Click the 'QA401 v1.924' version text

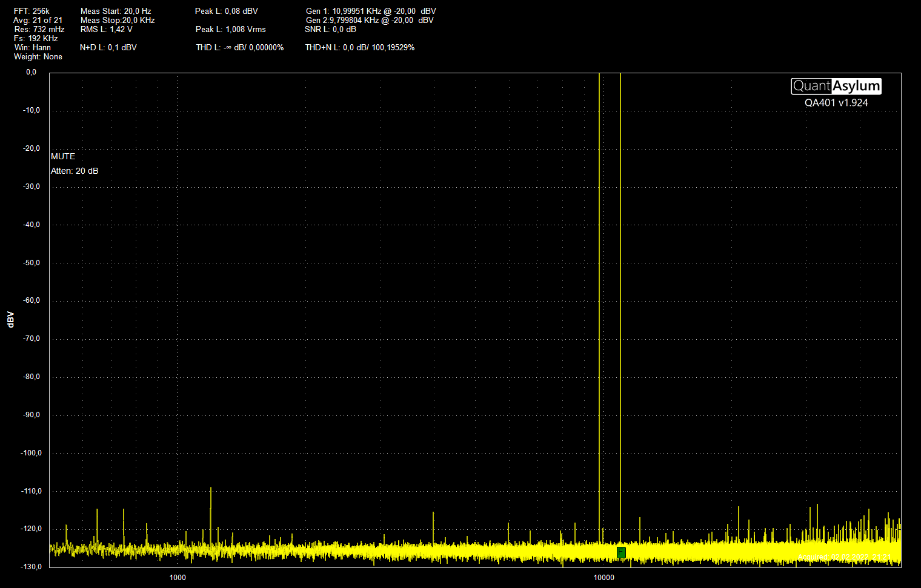[836, 103]
